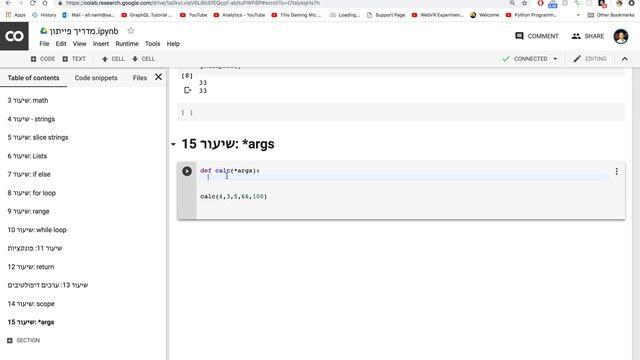Open the YouTube bookmark
The image size is (640, 360).
193,15
